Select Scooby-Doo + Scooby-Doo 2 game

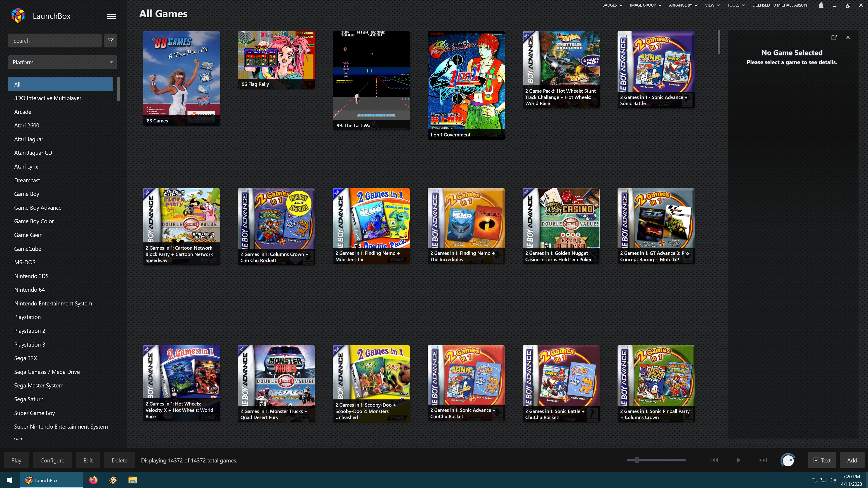pos(371,384)
